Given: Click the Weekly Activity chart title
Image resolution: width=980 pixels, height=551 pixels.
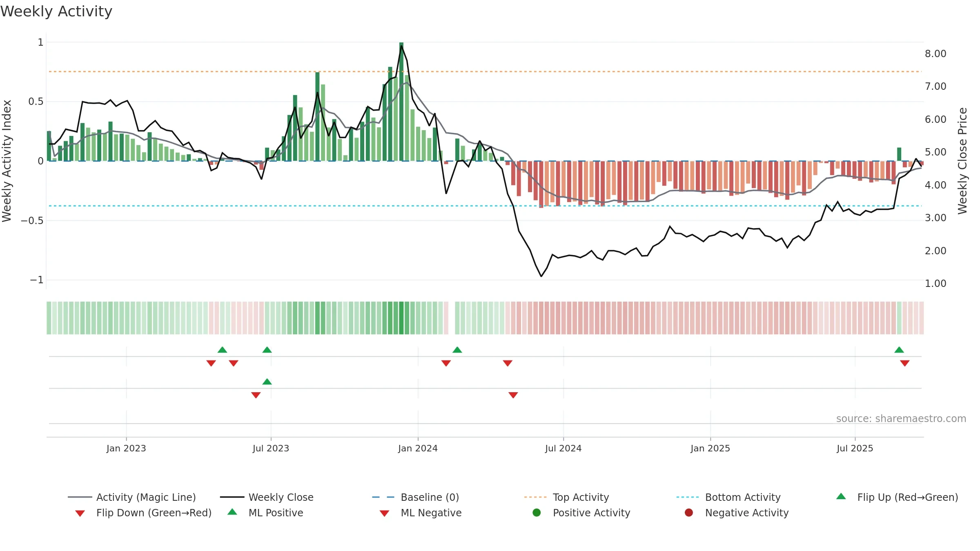Looking at the screenshot, I should (56, 11).
